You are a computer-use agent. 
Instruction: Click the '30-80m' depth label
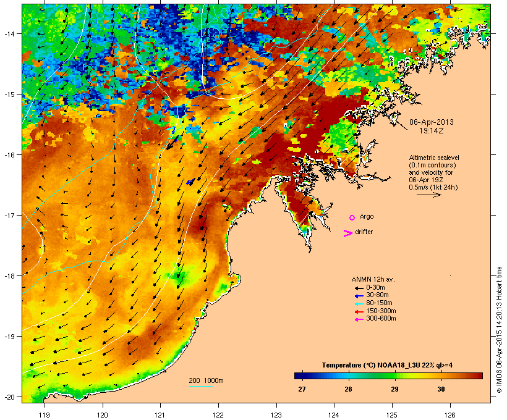click(x=377, y=295)
